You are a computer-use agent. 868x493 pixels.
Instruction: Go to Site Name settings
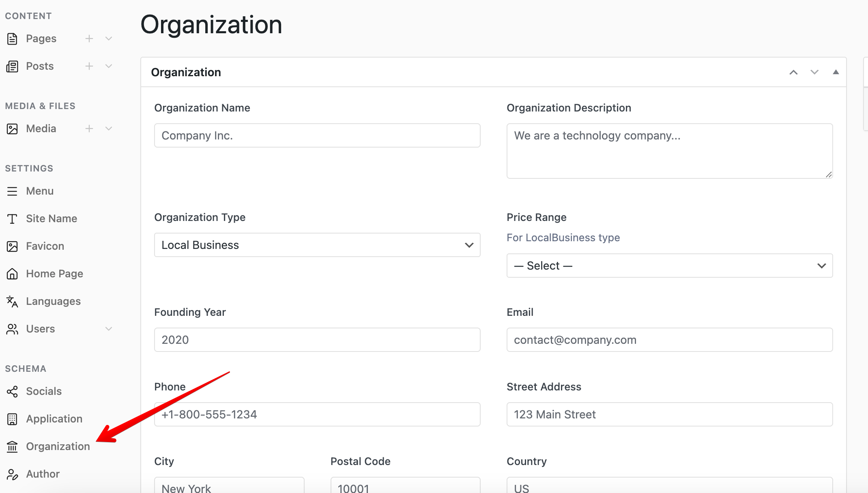tap(52, 219)
